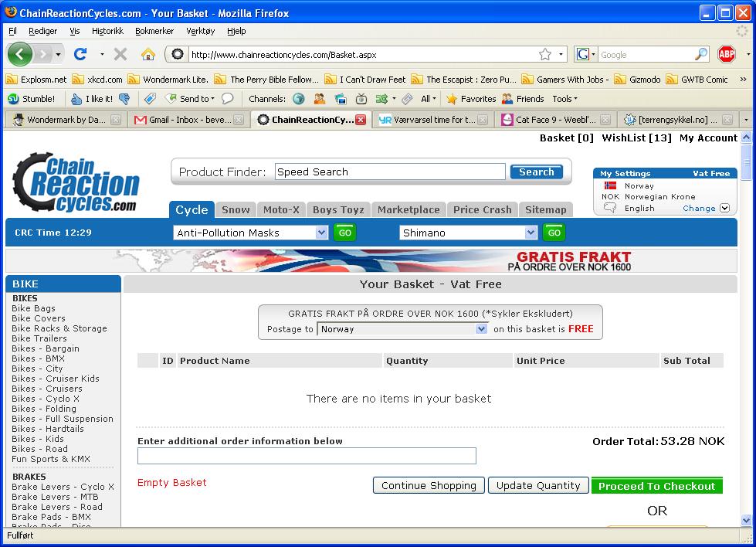Click the thumbs-down dislike icon

(x=124, y=99)
